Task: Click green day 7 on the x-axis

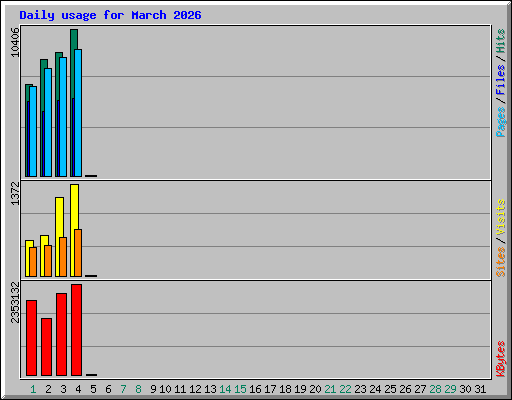Action: coord(123,389)
